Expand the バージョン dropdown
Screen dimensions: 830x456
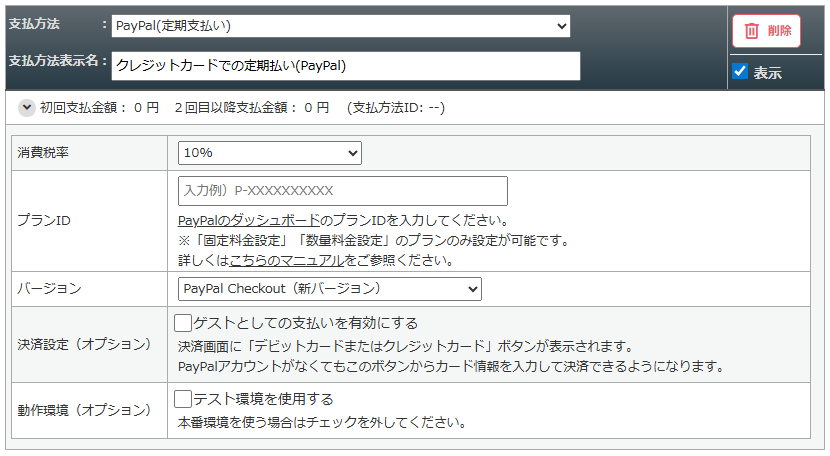click(328, 289)
